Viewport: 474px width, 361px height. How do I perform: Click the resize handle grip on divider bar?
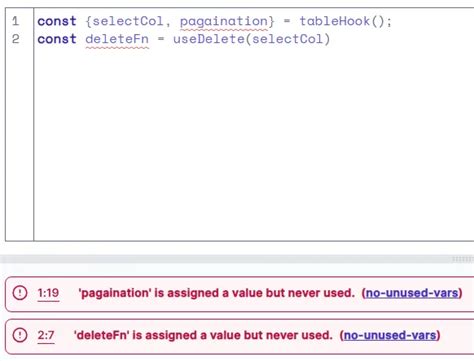[x=463, y=259]
